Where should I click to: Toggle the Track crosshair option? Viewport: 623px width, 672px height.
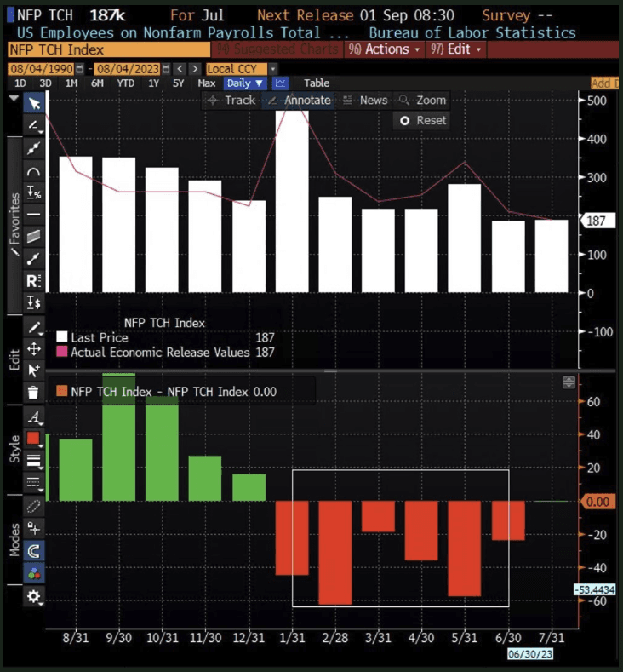click(231, 101)
